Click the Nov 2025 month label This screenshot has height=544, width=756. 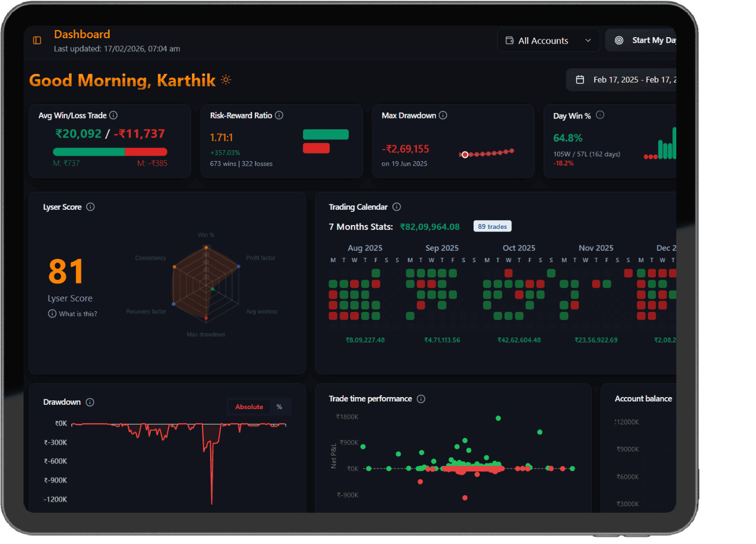coord(596,248)
